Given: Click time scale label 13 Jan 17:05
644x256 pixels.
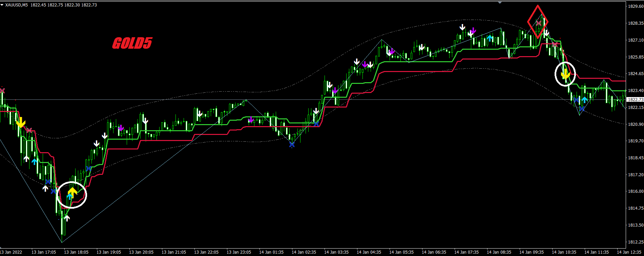Looking at the screenshot, I should coord(44,252).
